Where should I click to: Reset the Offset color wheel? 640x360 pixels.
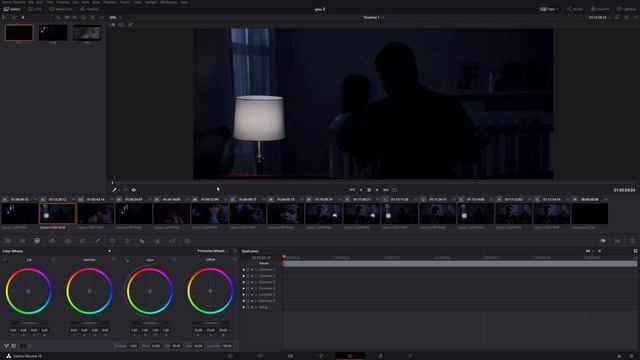235,260
